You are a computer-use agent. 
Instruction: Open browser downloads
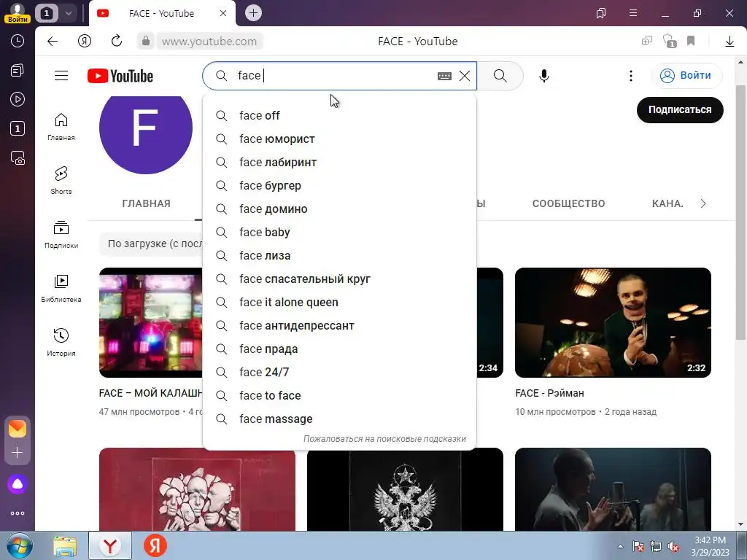pyautogui.click(x=729, y=42)
